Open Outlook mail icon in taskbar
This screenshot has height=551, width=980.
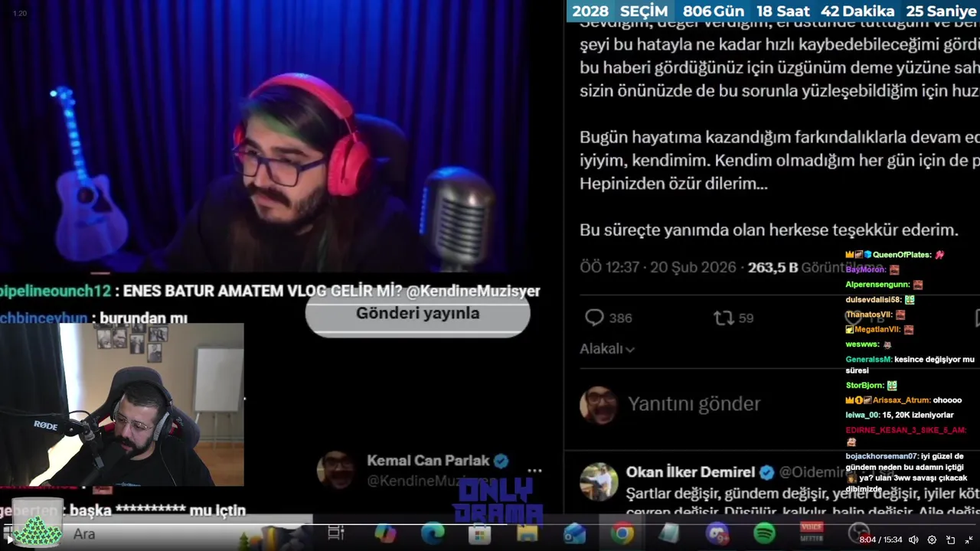click(x=574, y=533)
